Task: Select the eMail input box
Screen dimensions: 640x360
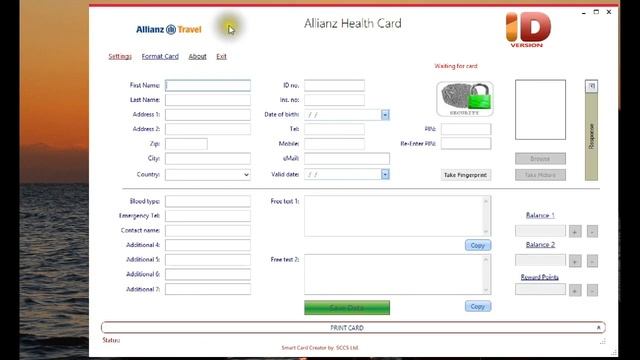Action: click(347, 158)
